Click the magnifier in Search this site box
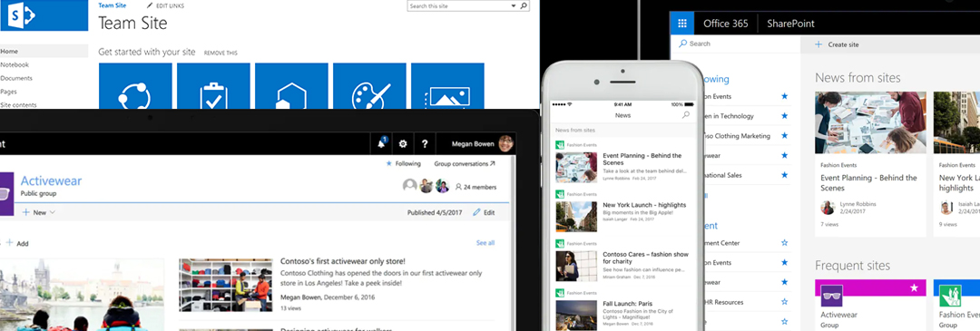This screenshot has height=331, width=980. (524, 5)
